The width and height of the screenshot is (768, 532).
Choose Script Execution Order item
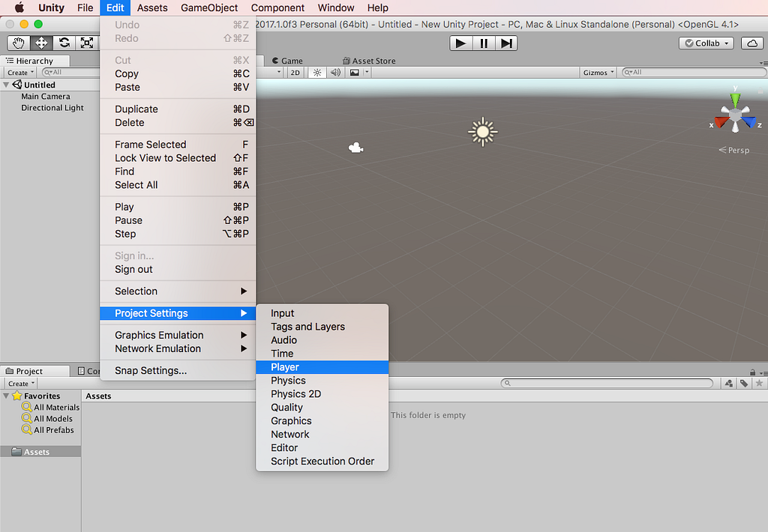322,461
